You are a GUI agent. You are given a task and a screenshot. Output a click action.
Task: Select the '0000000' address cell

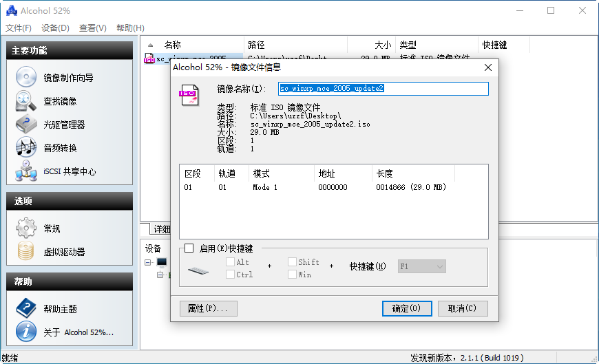(x=333, y=187)
